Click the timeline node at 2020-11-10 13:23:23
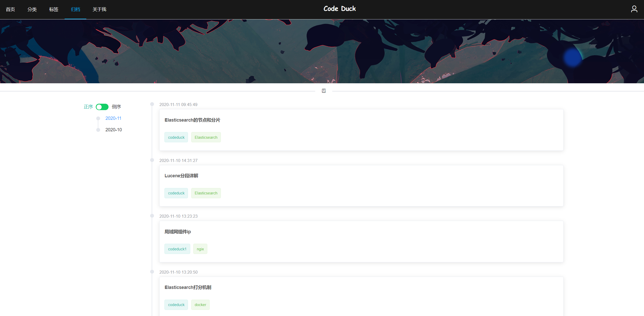Screen dimensions: 644x316 (x=152, y=216)
